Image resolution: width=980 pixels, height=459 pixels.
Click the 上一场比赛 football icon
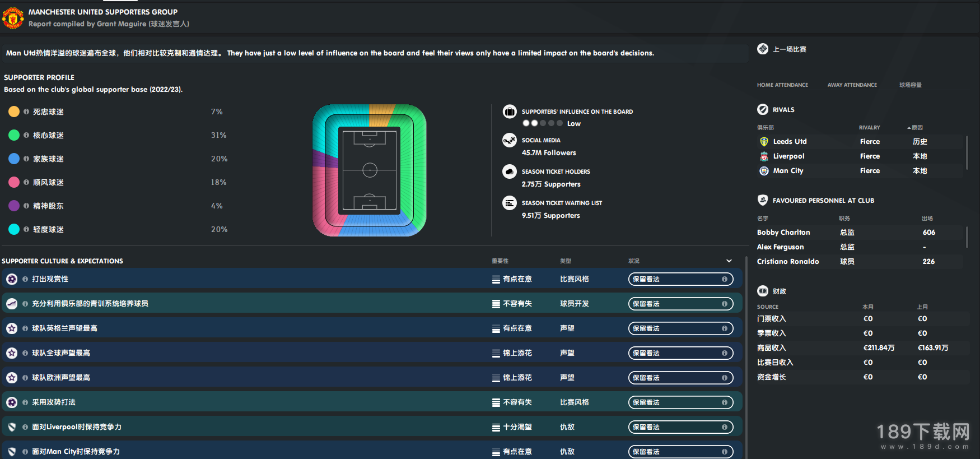coord(763,49)
